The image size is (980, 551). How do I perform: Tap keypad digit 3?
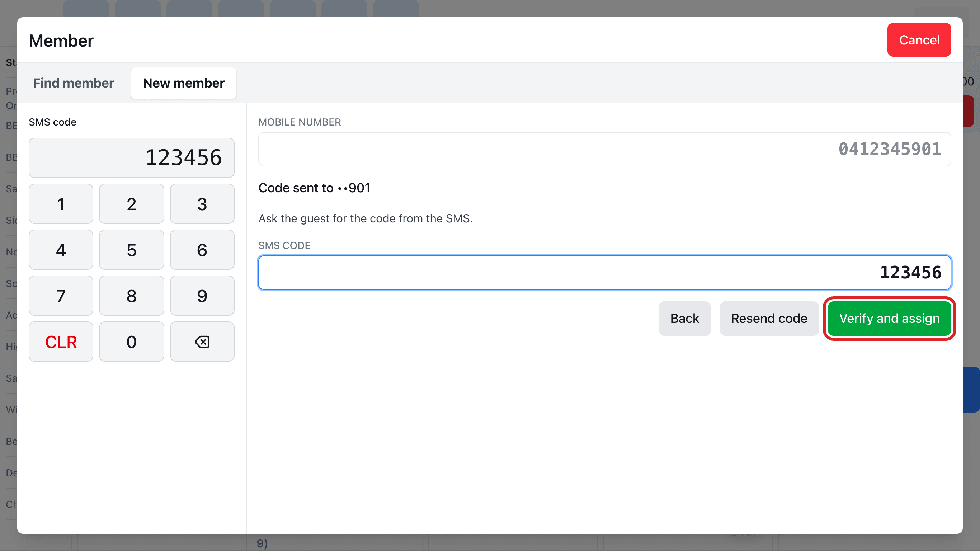(x=202, y=204)
